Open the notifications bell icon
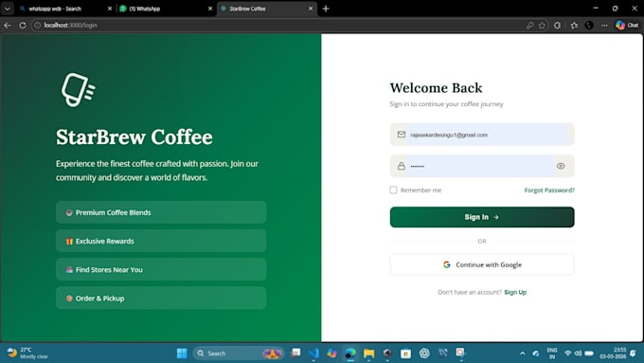Viewport: 644px width, 363px height. pyautogui.click(x=634, y=354)
